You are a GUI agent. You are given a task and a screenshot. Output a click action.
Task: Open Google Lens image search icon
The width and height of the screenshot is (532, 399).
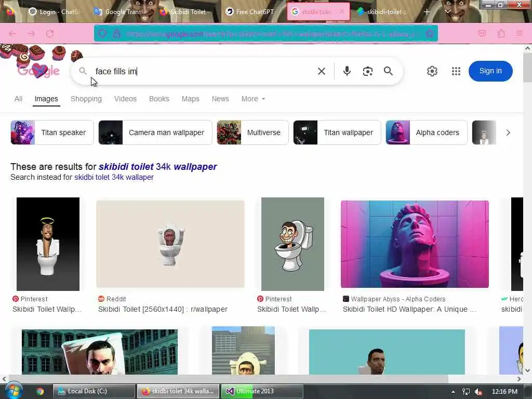(x=368, y=71)
